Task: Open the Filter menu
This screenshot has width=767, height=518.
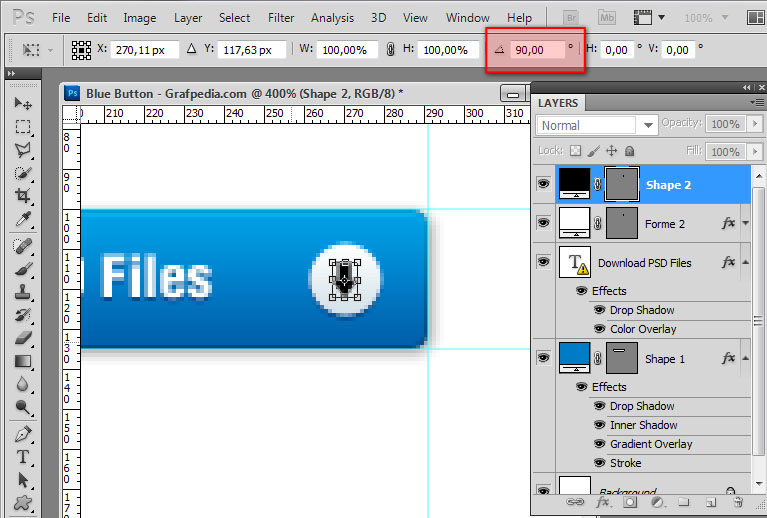Action: click(x=281, y=18)
